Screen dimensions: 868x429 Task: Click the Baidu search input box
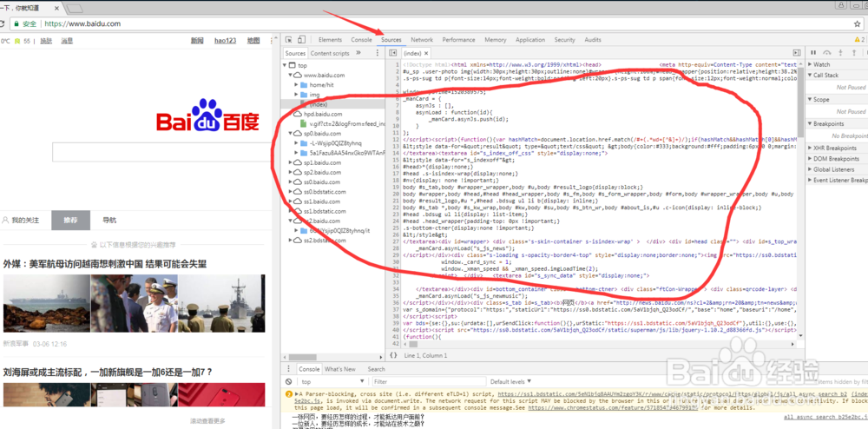pos(162,152)
